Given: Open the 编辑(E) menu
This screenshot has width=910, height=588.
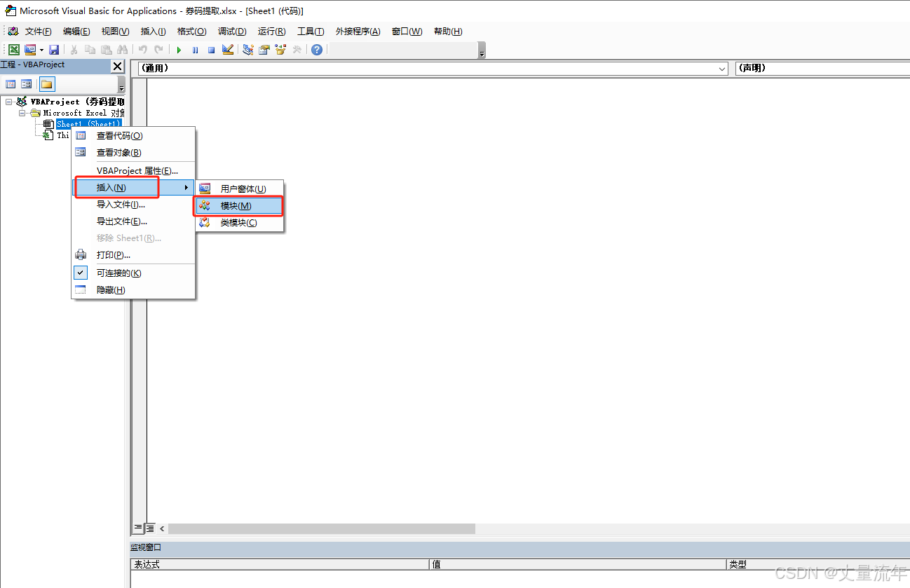Looking at the screenshot, I should click(x=76, y=31).
